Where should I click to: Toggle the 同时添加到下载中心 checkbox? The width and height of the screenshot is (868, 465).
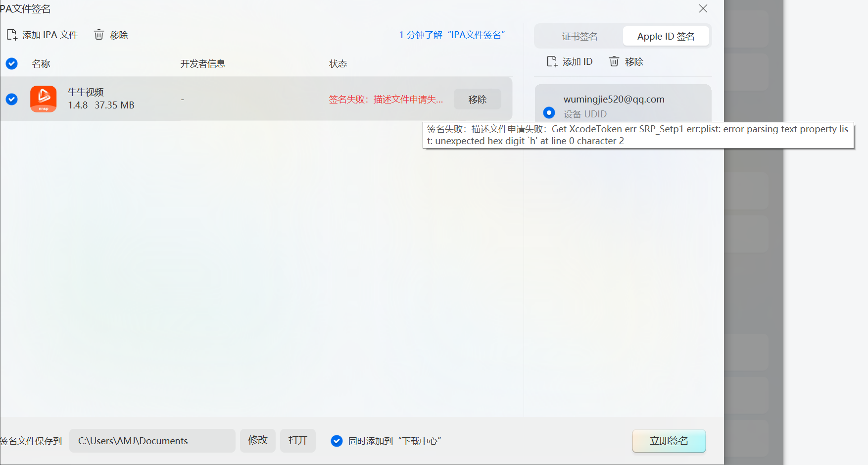(337, 441)
